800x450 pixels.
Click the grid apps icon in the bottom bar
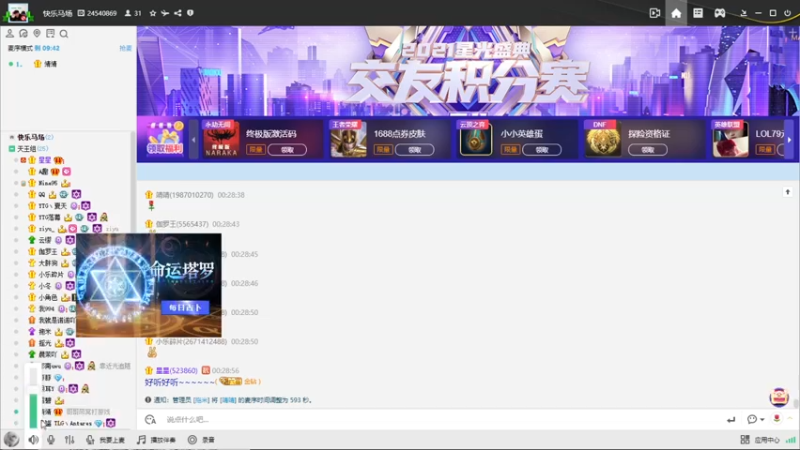click(745, 440)
